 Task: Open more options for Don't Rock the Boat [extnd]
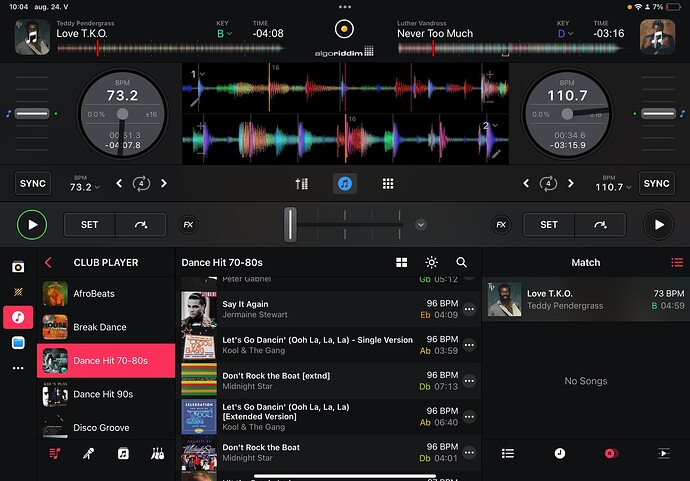click(470, 381)
